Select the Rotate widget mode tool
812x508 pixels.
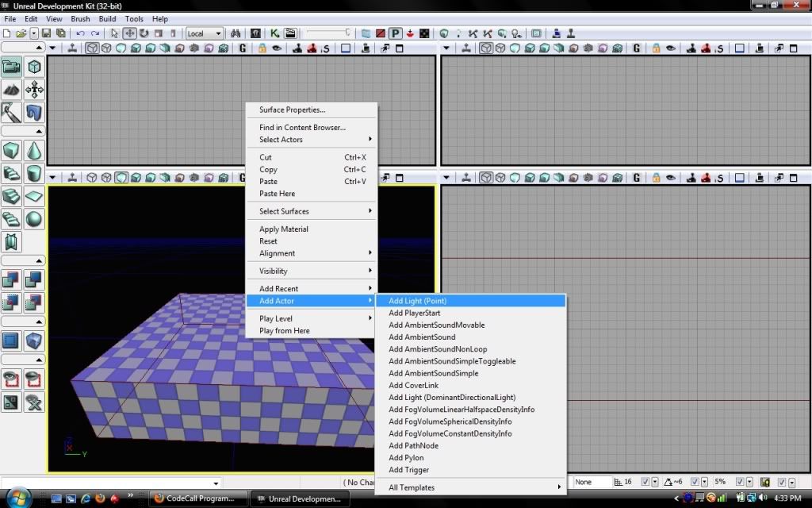click(144, 33)
